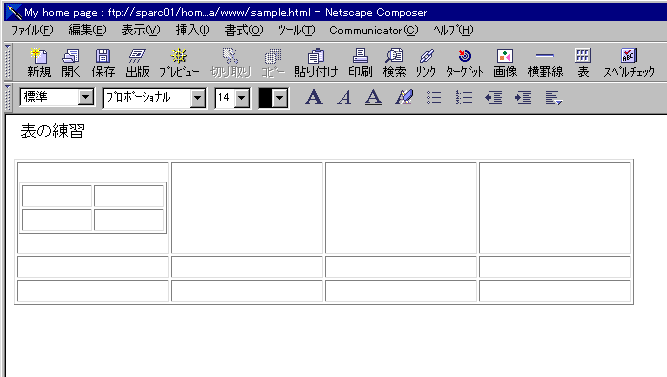Save the page with the 保存 icon
The width and height of the screenshot is (667, 377).
[103, 63]
